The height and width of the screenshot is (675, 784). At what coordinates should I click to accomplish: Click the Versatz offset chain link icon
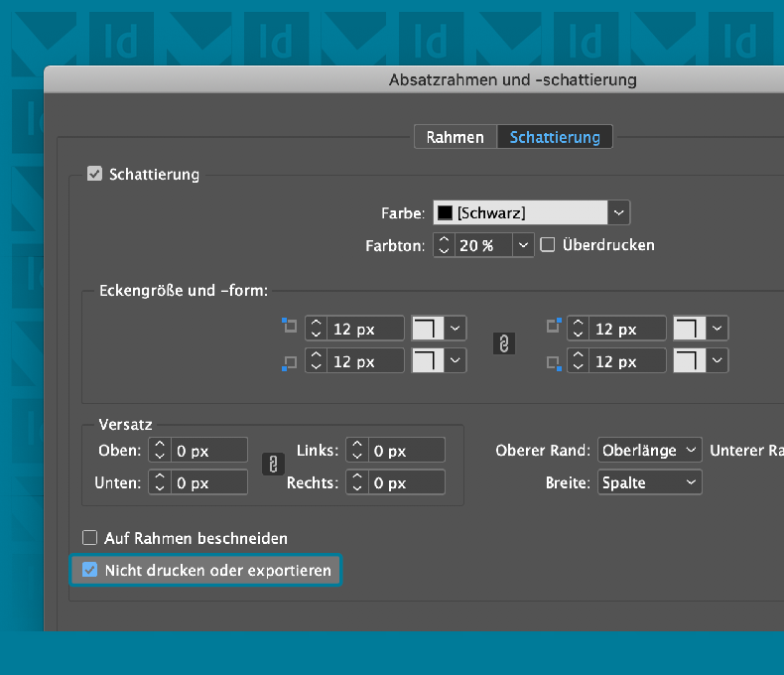[x=272, y=465]
